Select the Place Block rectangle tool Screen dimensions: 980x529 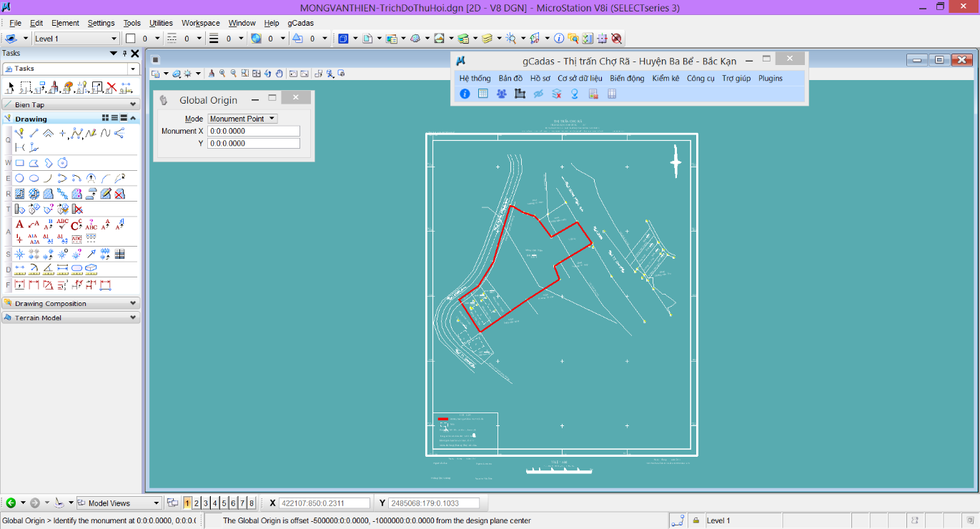20,163
